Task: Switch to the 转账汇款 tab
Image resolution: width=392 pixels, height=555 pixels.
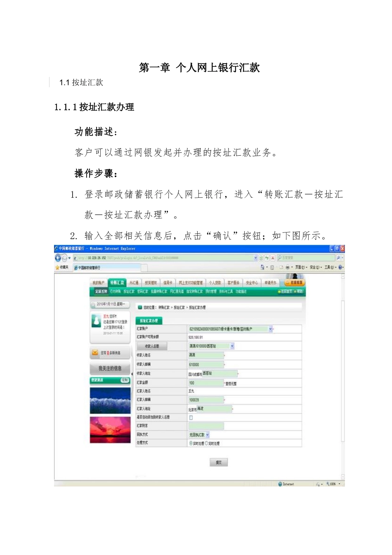Action: (x=117, y=283)
